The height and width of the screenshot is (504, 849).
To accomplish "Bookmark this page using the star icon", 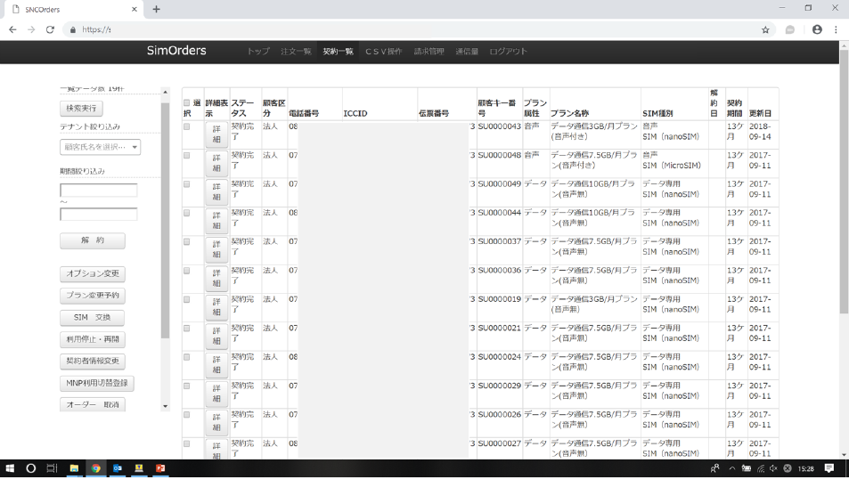I will (765, 29).
